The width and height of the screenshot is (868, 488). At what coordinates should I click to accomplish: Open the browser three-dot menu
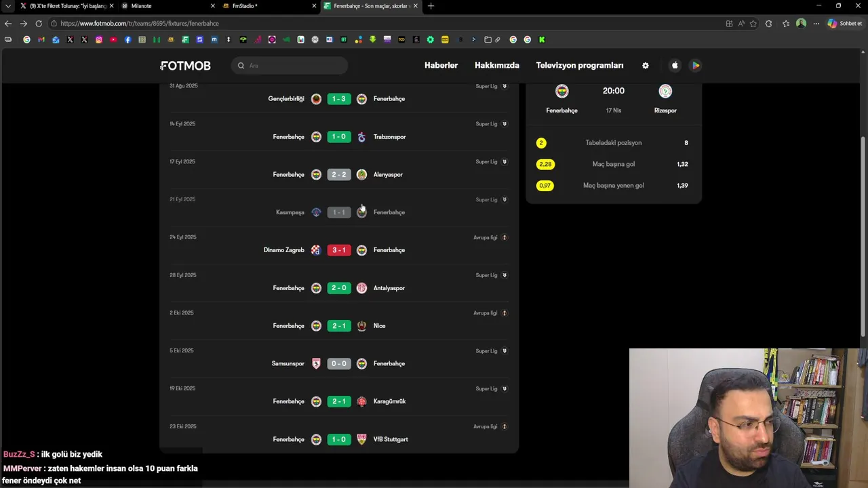pyautogui.click(x=816, y=24)
